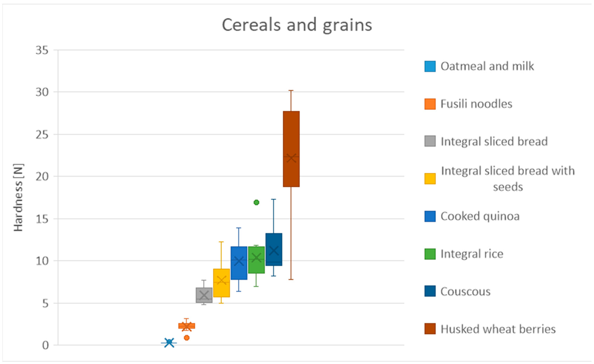Screen dimensions: 594x364
Task: Click the Couscous legend text
Action: click(465, 291)
